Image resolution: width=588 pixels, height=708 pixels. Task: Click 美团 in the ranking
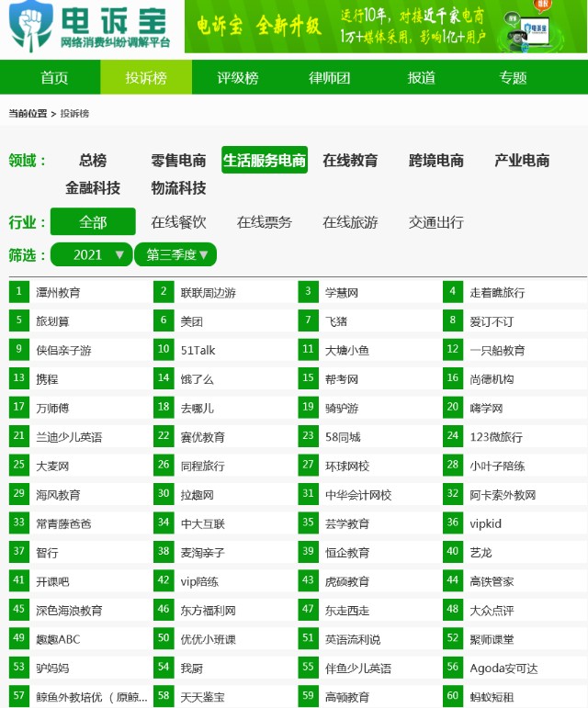click(191, 321)
